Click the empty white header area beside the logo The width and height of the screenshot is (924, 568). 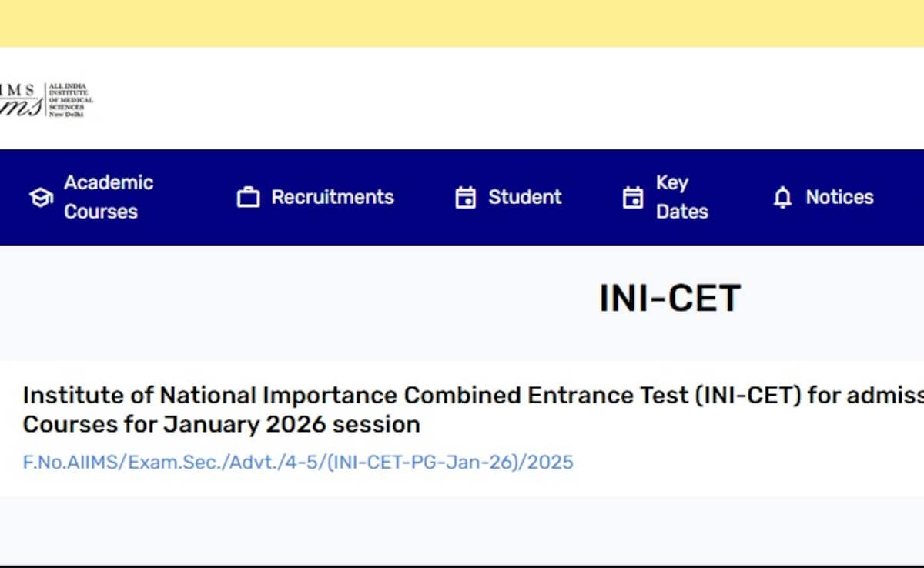coord(500,99)
